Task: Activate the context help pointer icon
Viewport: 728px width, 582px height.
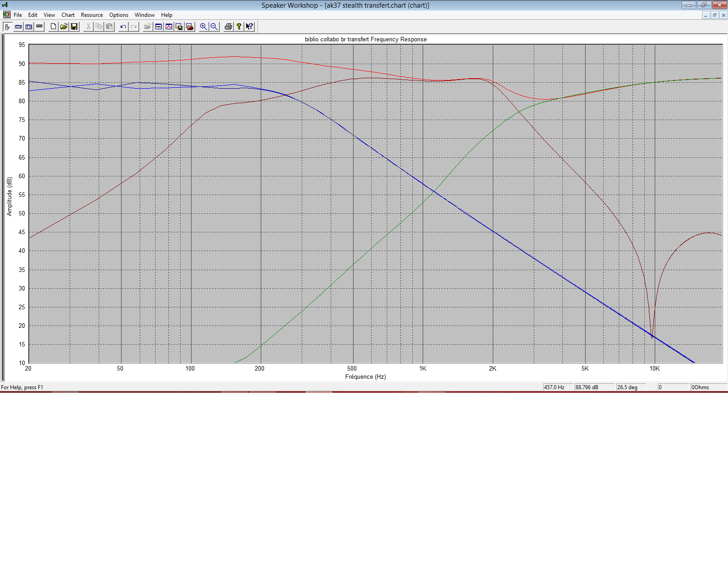Action: pyautogui.click(x=249, y=27)
